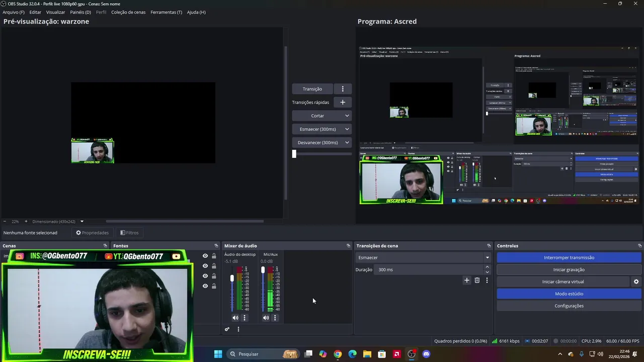Add a quick transition with the plus icon
644x362 pixels.
pyautogui.click(x=343, y=102)
